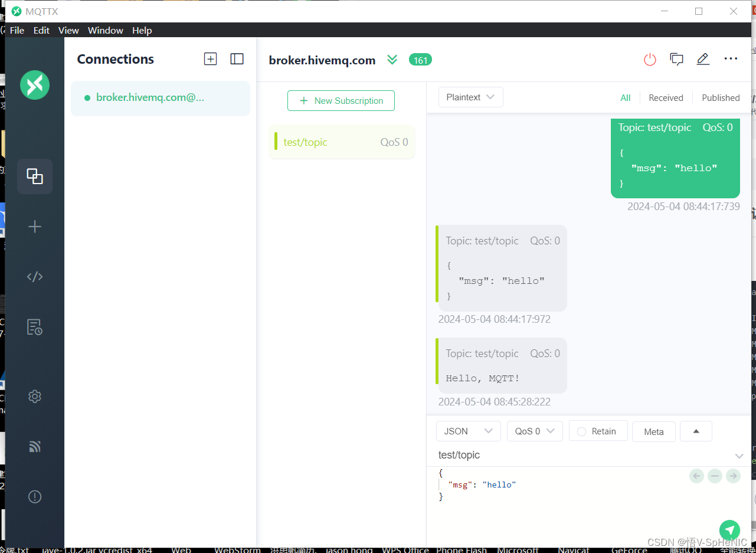The height and width of the screenshot is (553, 756).
Task: Collapse publish area with triangle button
Action: tap(696, 431)
